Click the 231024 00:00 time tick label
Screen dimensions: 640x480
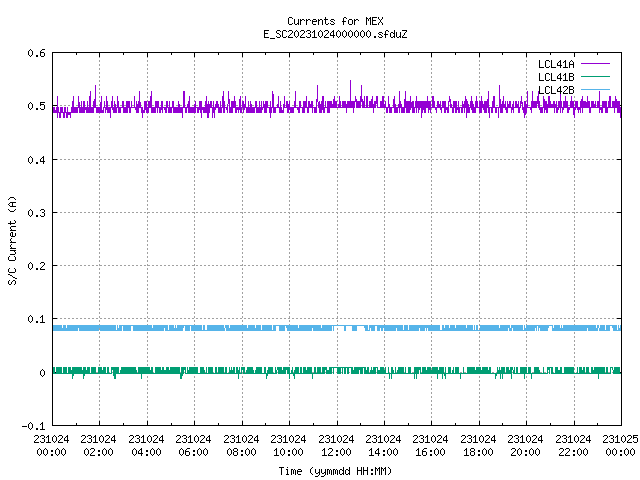tap(51, 446)
